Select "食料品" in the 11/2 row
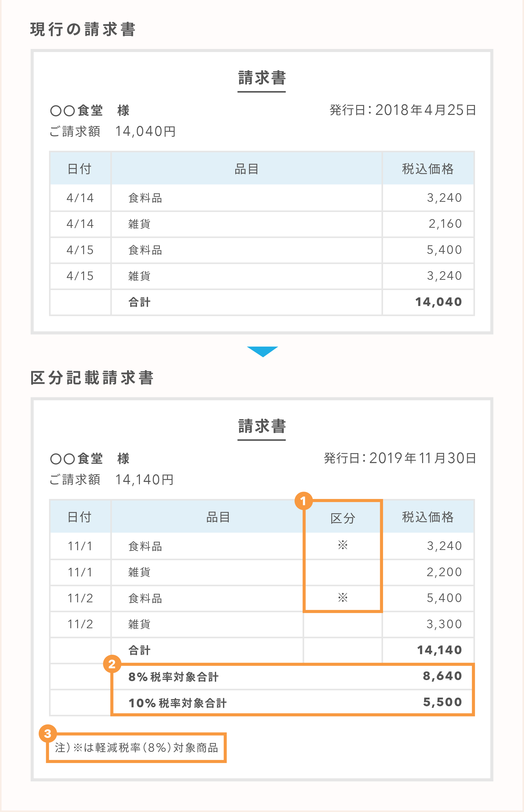Image resolution: width=524 pixels, height=812 pixels. [145, 598]
